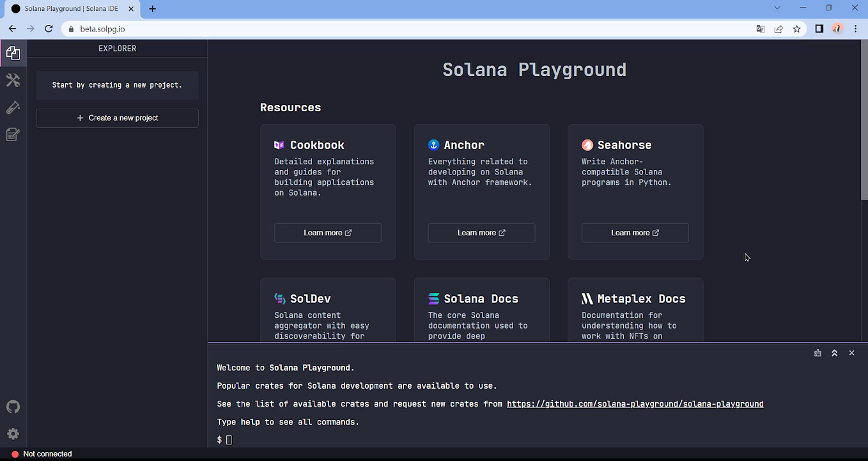Open the Tutorials sidebar icon
This screenshot has width=868, height=461.
pyautogui.click(x=13, y=134)
